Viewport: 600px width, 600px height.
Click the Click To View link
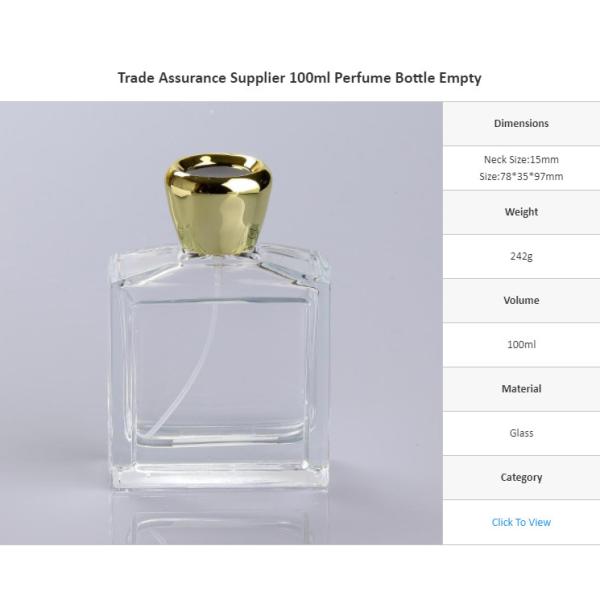(x=521, y=522)
